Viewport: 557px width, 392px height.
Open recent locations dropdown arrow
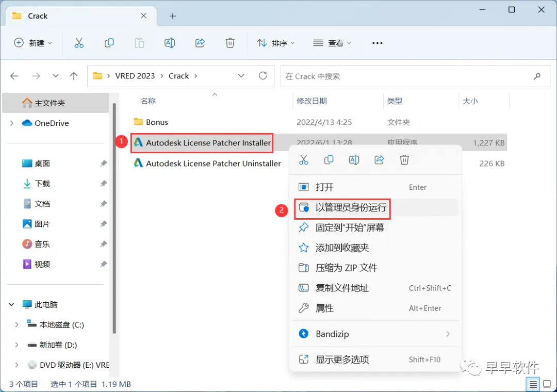55,76
